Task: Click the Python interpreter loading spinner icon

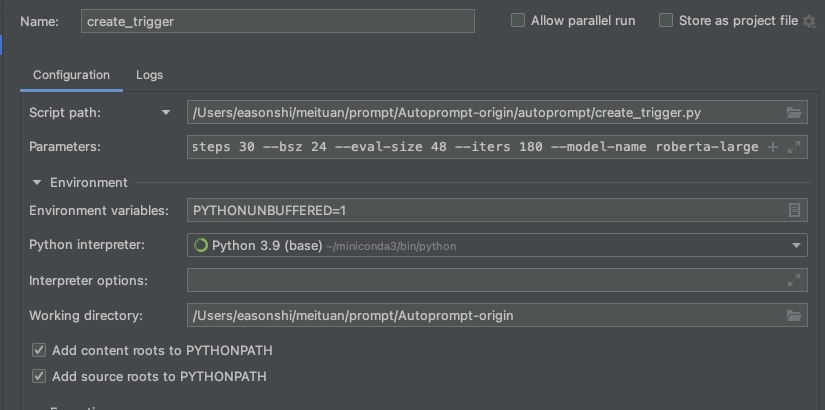Action: (200, 245)
